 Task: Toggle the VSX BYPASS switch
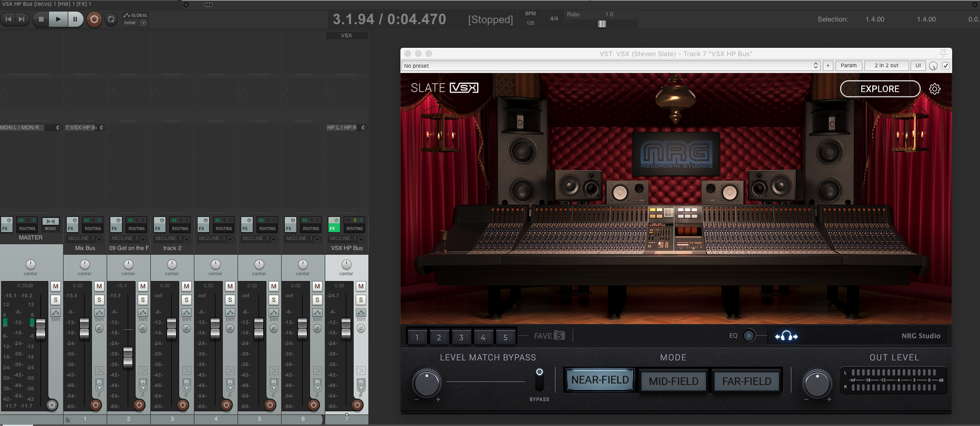point(539,379)
